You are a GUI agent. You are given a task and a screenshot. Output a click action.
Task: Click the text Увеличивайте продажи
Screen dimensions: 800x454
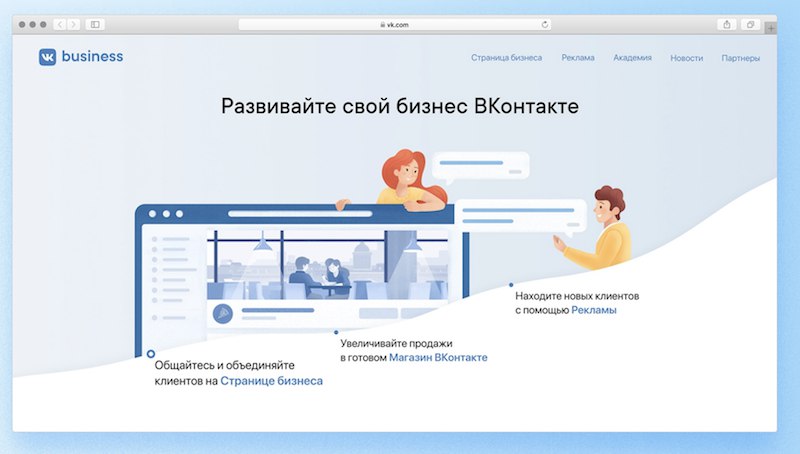click(x=396, y=343)
